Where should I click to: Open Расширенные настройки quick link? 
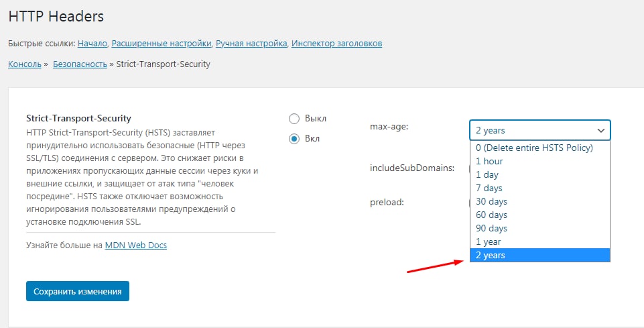162,44
